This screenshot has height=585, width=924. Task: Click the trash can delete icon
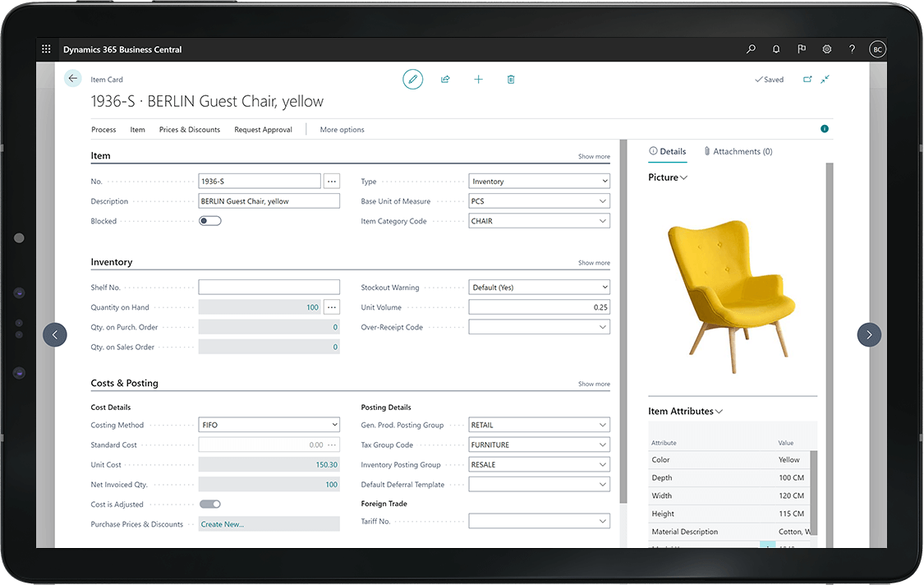coord(511,80)
